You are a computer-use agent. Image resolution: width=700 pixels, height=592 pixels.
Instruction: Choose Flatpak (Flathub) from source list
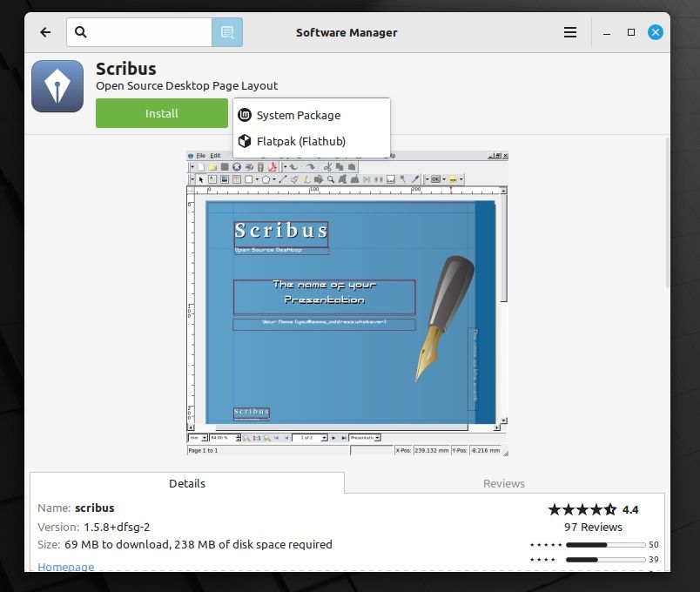[301, 141]
